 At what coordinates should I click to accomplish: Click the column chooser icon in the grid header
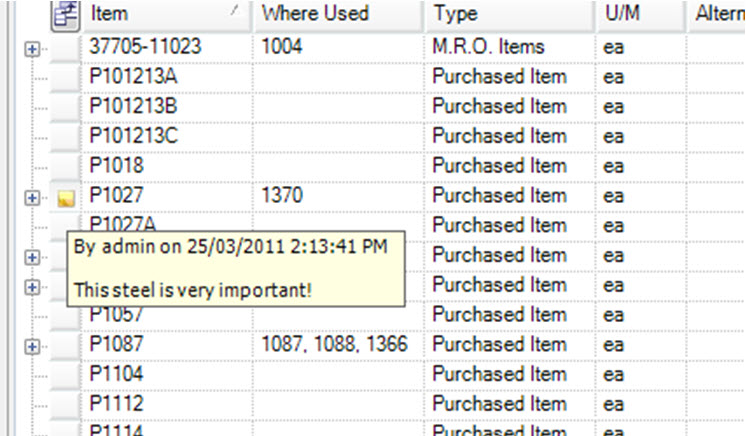(66, 14)
